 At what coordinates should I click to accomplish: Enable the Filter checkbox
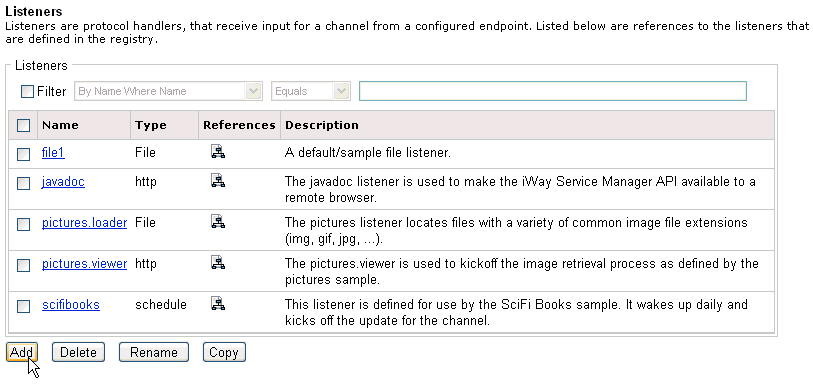click(x=27, y=92)
